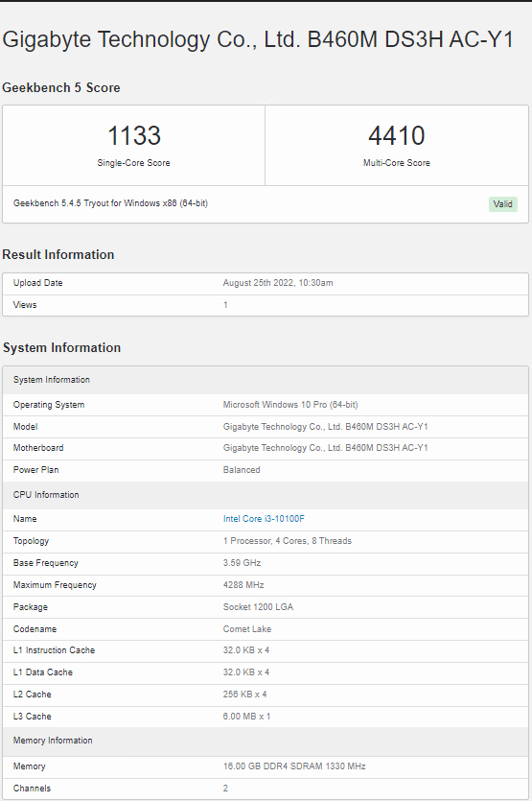Select the multi-core score 4410

click(x=397, y=135)
